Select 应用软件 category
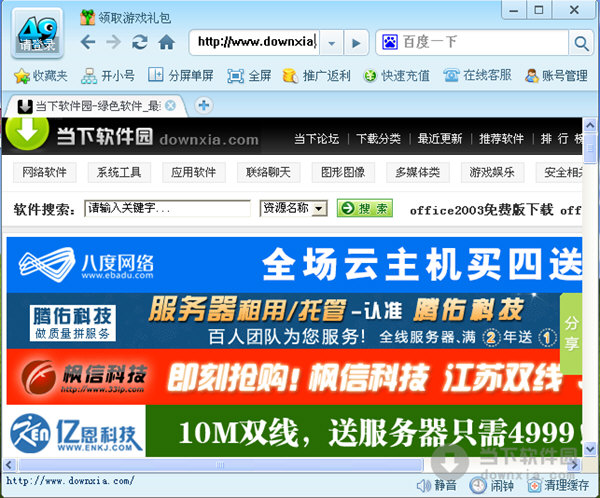This screenshot has width=600, height=498. pos(194,172)
